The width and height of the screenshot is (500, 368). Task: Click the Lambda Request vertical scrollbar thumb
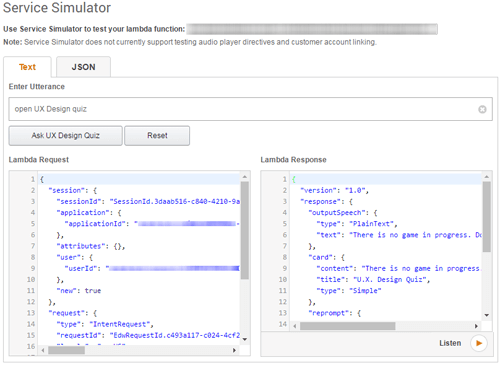pos(245,230)
